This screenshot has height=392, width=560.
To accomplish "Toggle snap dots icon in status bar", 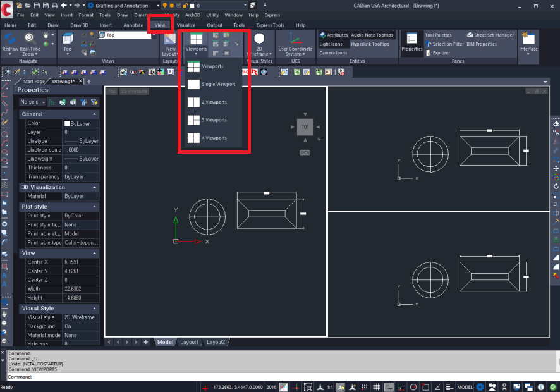I will tap(363, 387).
